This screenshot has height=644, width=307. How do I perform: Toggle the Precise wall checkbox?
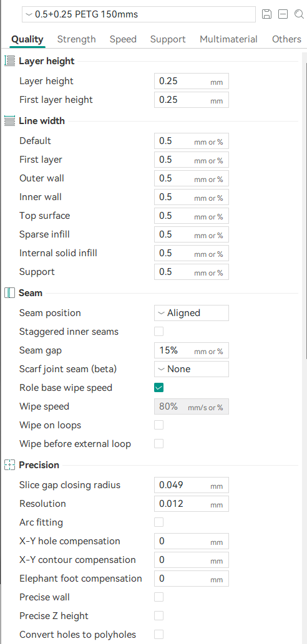click(158, 597)
